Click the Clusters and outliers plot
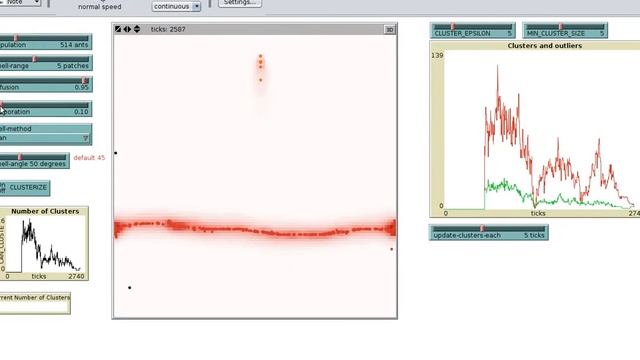The image size is (640, 360). [x=535, y=129]
